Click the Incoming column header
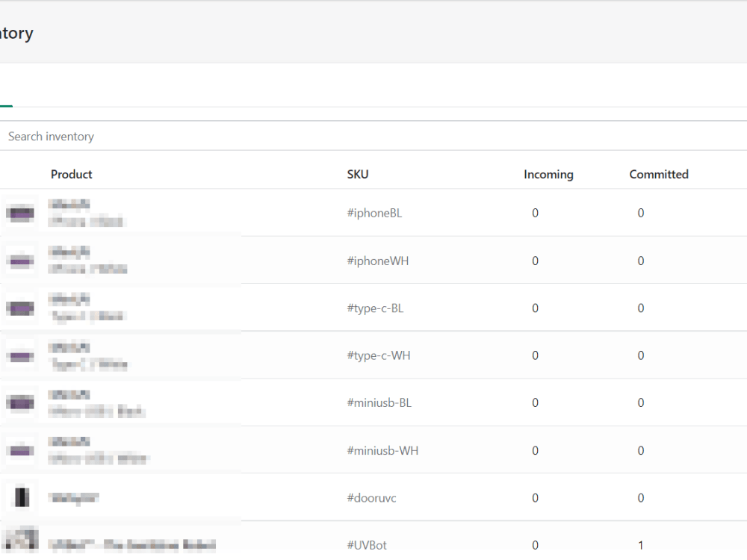The width and height of the screenshot is (747, 560). click(548, 174)
